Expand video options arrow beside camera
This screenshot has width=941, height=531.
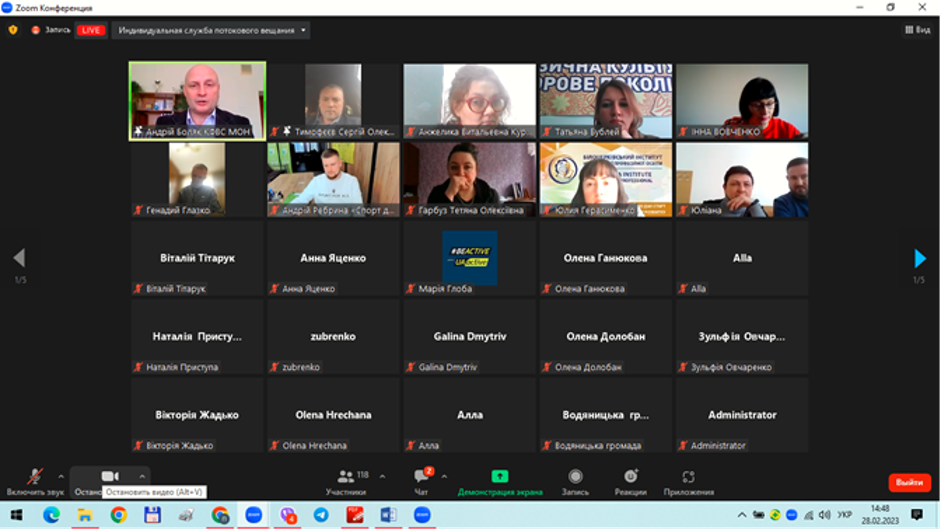142,476
